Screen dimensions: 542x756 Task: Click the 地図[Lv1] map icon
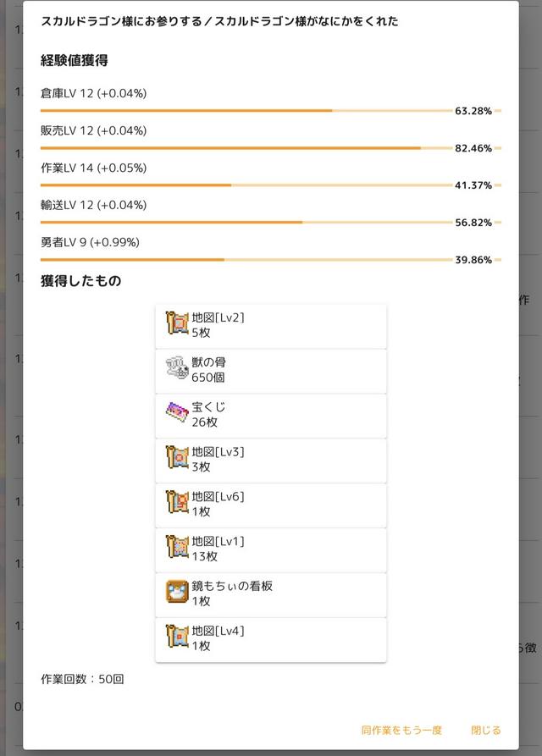coord(177,549)
